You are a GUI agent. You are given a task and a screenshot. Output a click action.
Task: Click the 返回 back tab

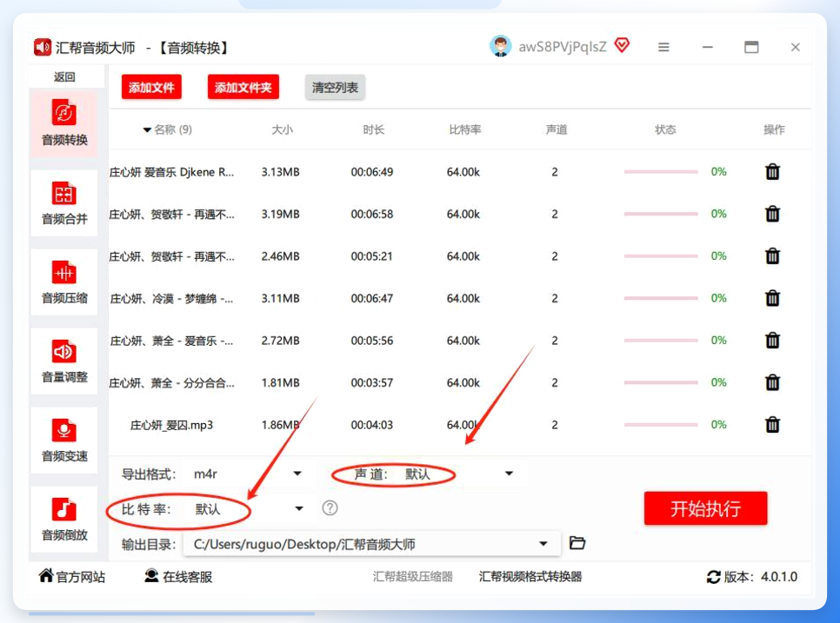pos(64,76)
